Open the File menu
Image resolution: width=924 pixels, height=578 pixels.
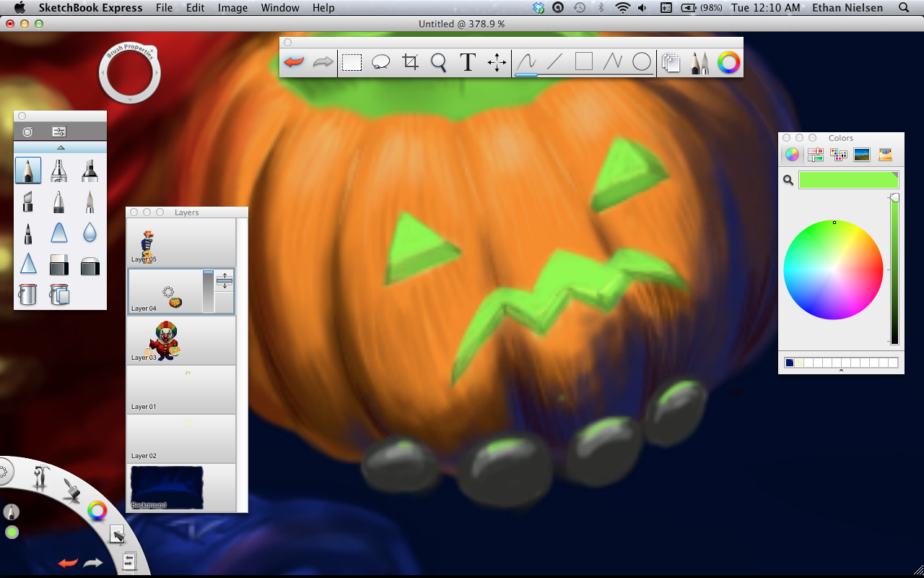pyautogui.click(x=164, y=8)
